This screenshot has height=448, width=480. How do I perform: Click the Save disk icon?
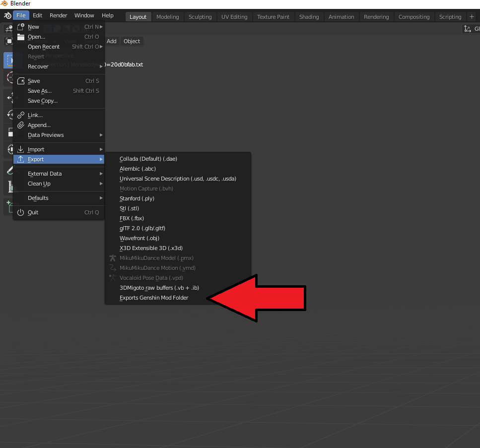click(20, 81)
